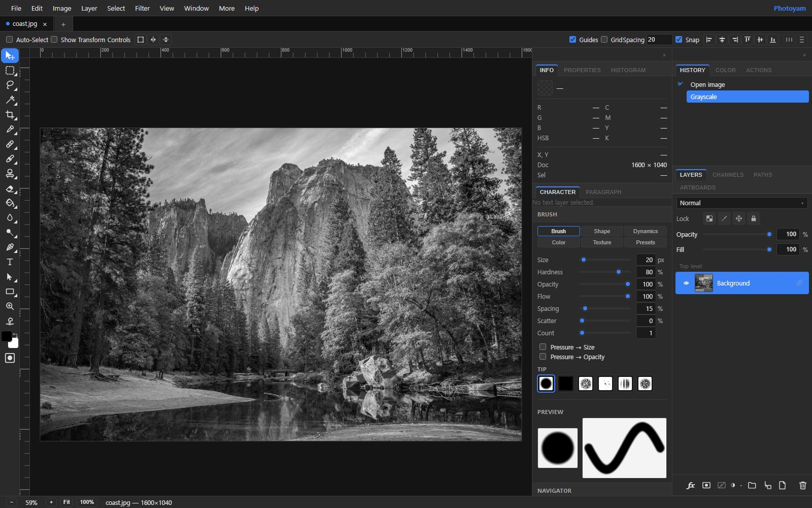Collapse the right panel column chevron
This screenshot has height=508, width=812.
coord(804,55)
